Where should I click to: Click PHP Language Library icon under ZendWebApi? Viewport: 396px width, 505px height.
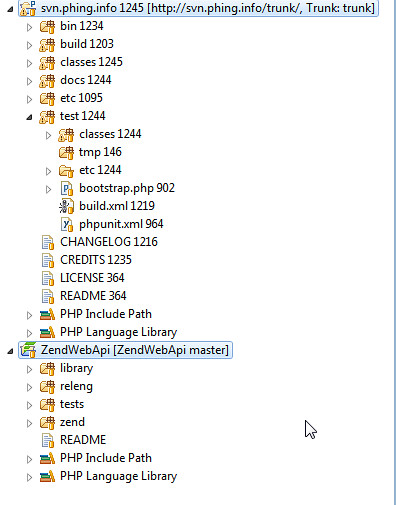tap(47, 477)
